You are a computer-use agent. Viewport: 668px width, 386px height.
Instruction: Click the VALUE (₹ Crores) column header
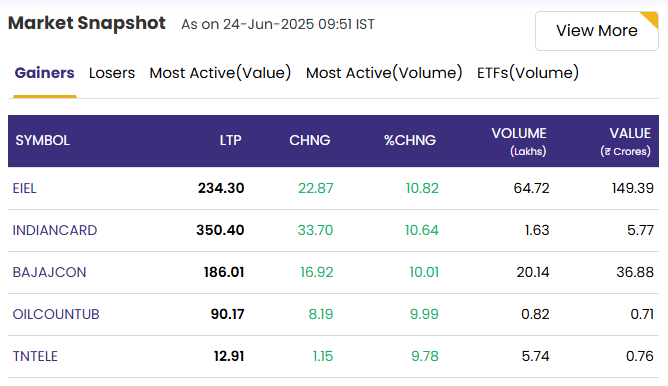coord(625,141)
